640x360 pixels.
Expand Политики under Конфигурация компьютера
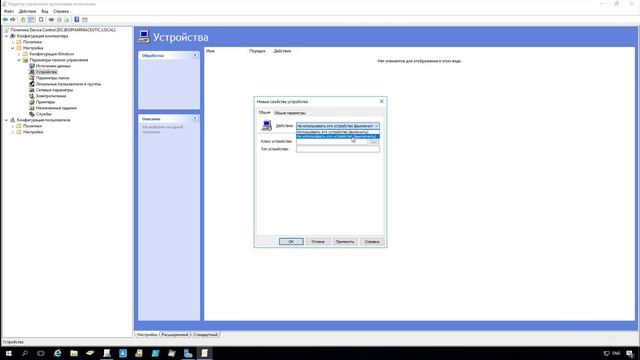[13, 42]
